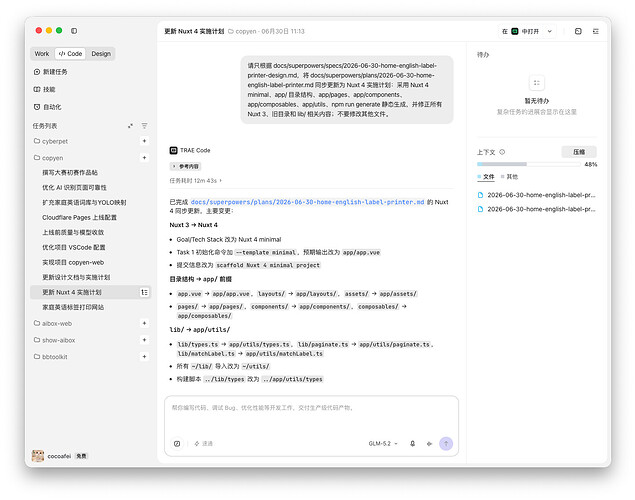Screen dimensions: 635x500
Task: Click the preview panel icon in top bar
Action: (x=578, y=31)
